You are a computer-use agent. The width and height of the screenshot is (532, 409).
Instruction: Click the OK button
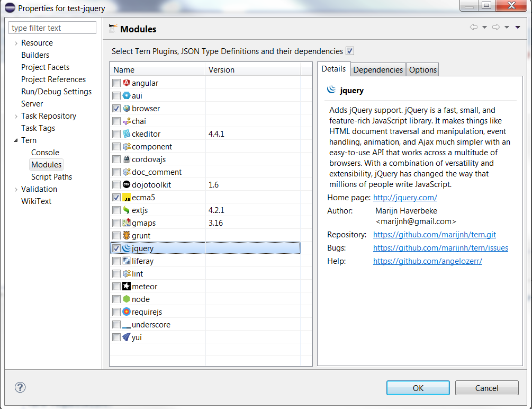(418, 387)
